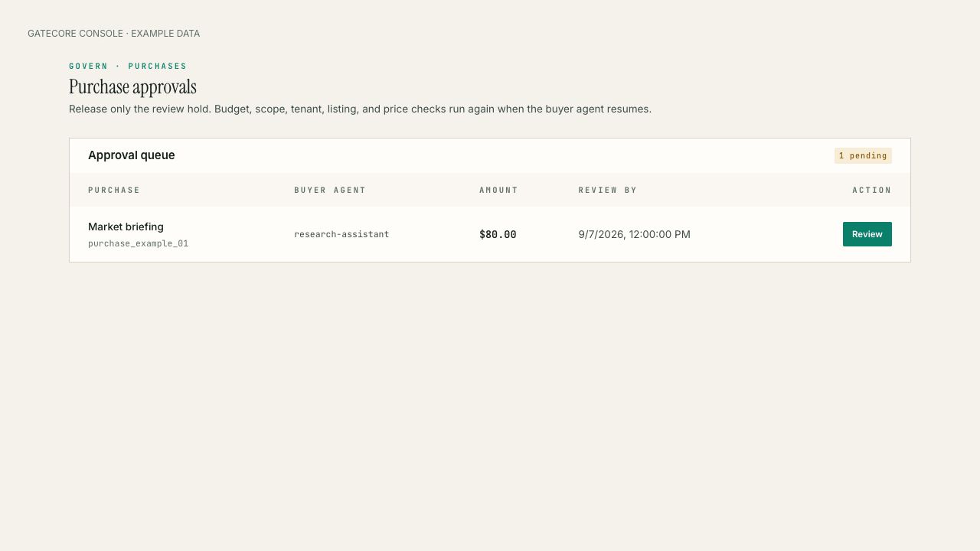Click the Gatecore Console · Example Data label
980x551 pixels.
(x=113, y=34)
